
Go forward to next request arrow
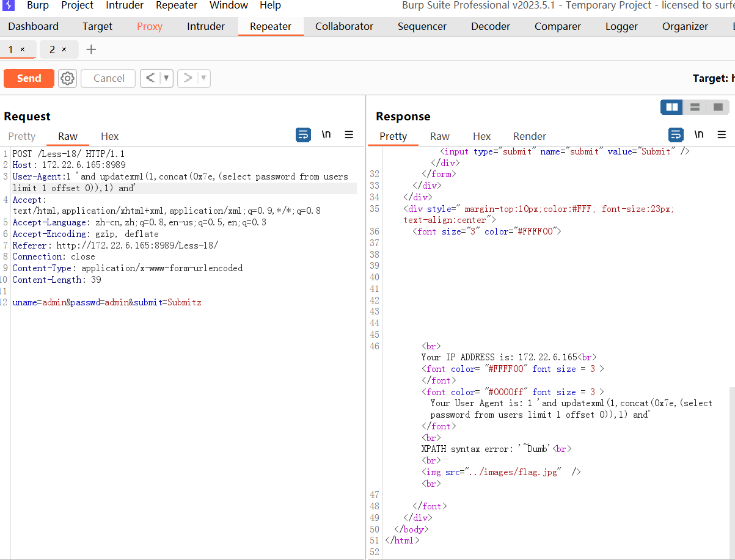click(x=188, y=78)
